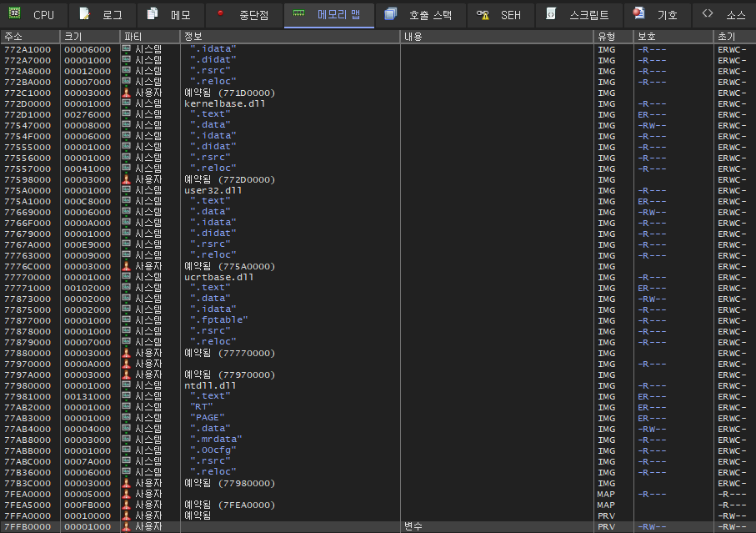
Task: Select the "RT" section row
Action: 378,407
